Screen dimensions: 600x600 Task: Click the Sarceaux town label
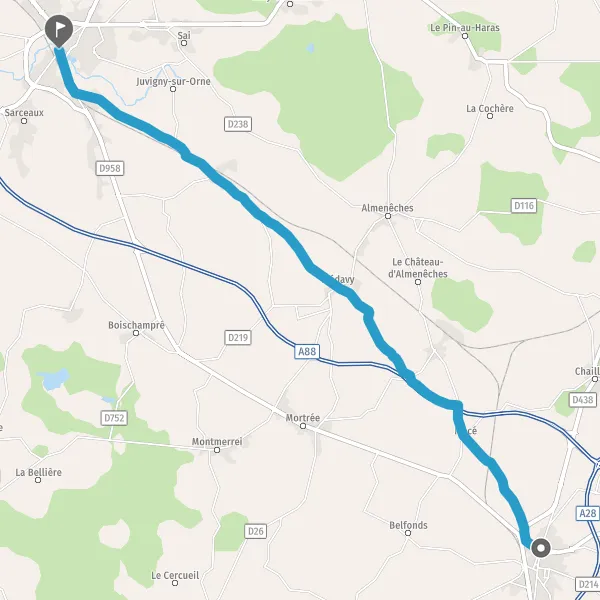click(x=24, y=112)
